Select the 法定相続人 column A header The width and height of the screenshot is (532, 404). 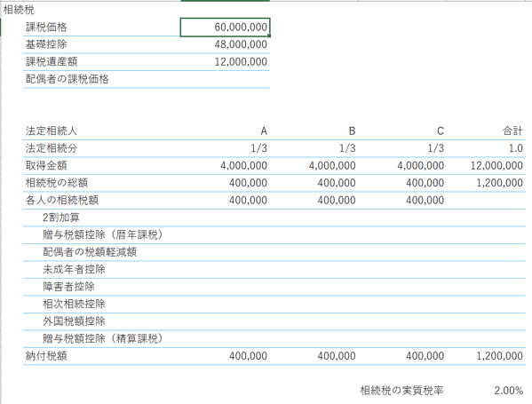225,131
